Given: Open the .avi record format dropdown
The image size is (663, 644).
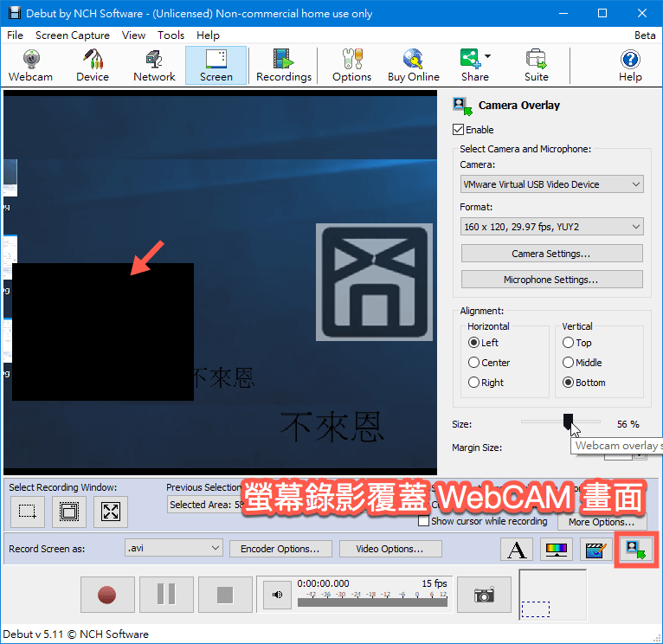Looking at the screenshot, I should pyautogui.click(x=173, y=548).
